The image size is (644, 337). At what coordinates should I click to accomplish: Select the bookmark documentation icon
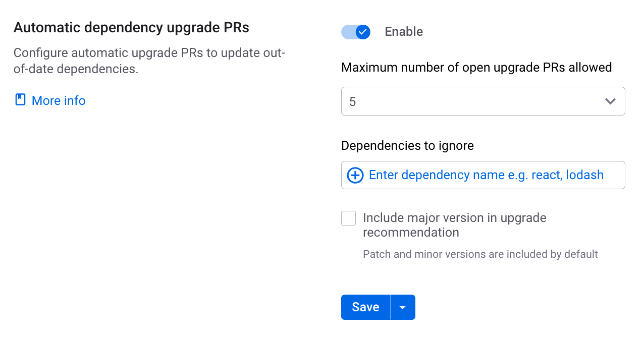point(20,99)
